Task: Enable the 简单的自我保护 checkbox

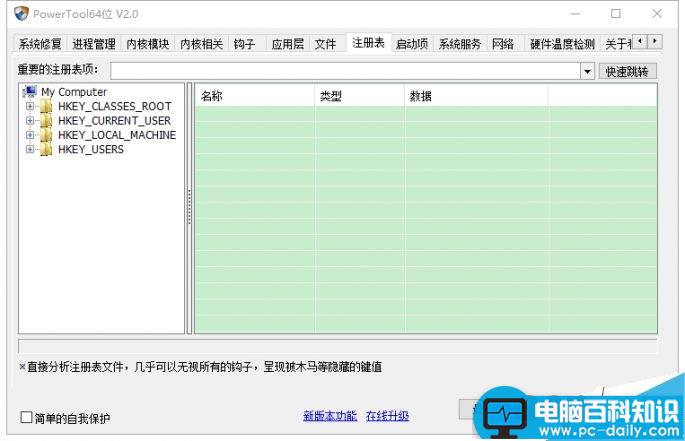Action: [27, 417]
